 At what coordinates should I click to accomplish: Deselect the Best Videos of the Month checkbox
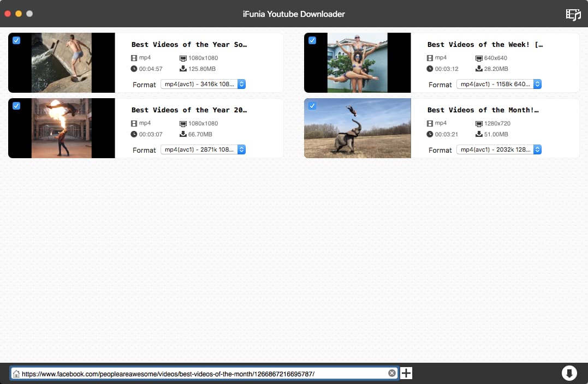tap(312, 106)
